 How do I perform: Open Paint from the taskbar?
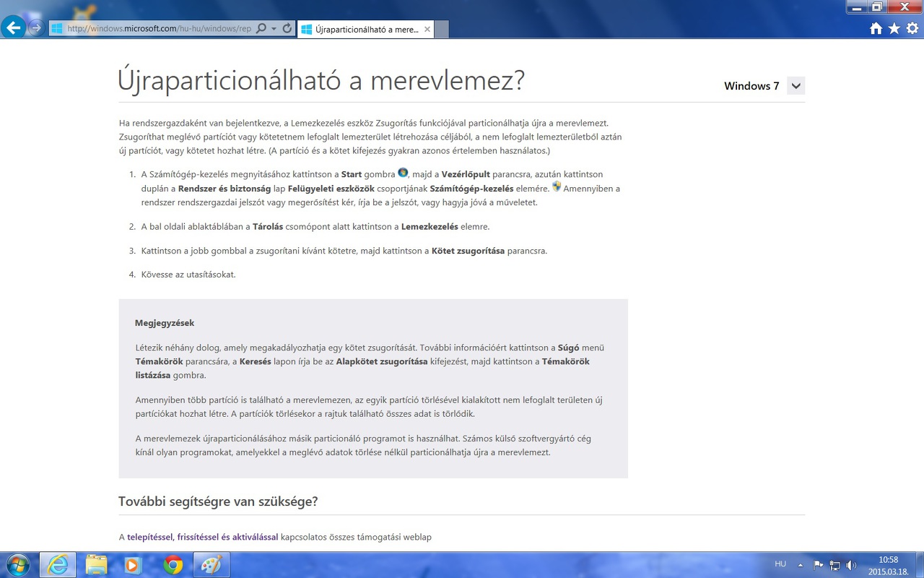tap(212, 564)
